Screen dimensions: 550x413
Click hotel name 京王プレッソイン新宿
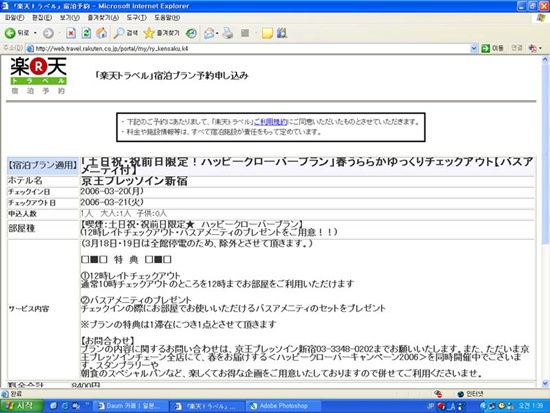(134, 181)
